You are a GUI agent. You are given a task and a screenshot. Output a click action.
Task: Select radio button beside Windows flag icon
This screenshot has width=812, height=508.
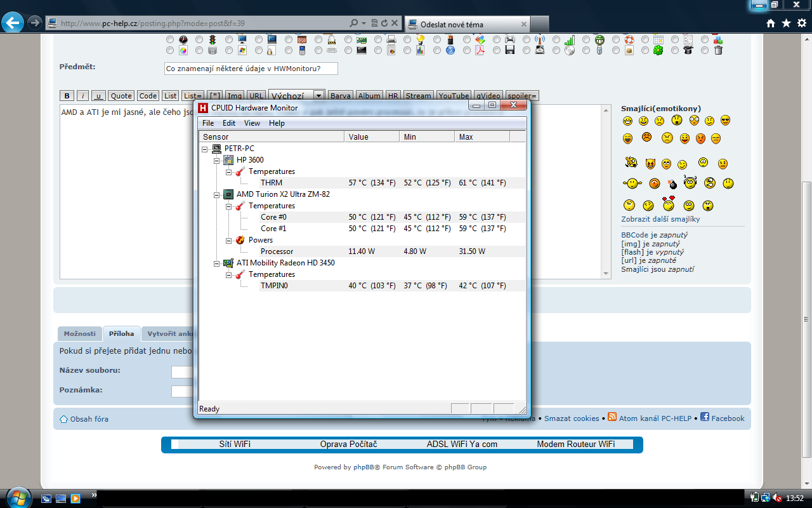tap(229, 50)
